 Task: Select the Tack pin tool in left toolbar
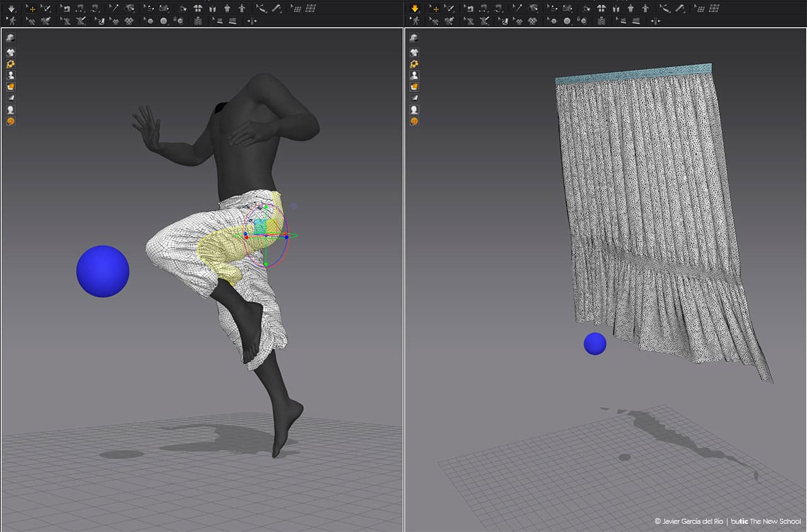[x=113, y=9]
